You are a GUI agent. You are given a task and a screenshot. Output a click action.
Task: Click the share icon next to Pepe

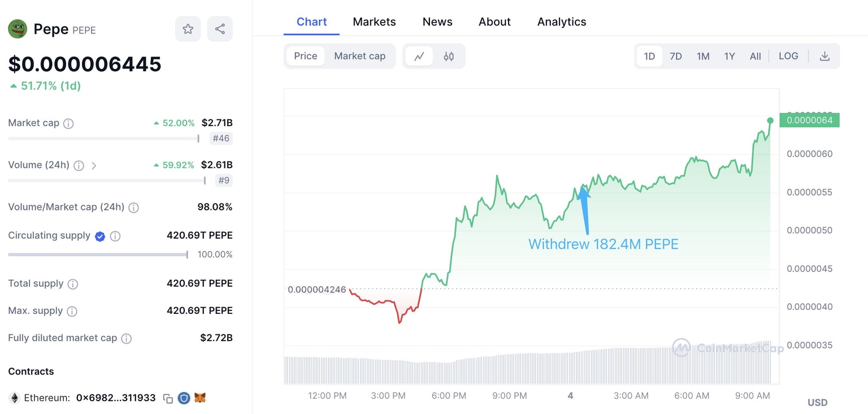(x=220, y=29)
